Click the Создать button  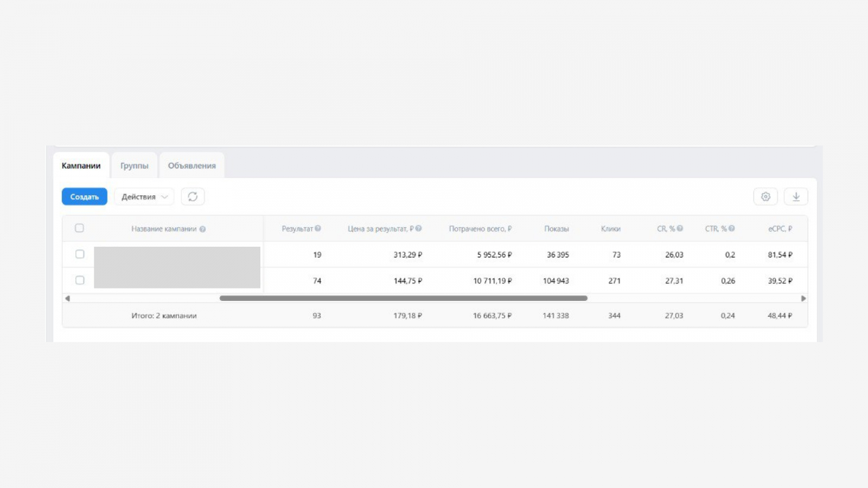pos(84,197)
